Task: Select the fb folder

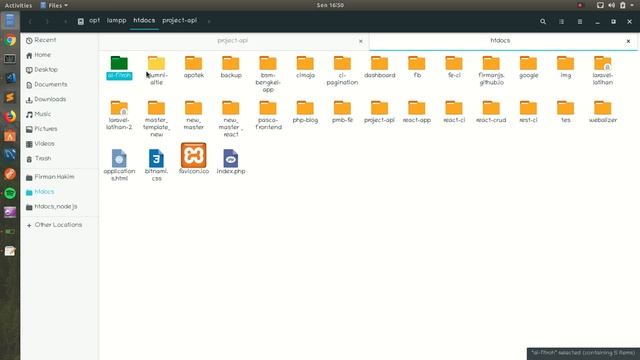Action: click(x=417, y=67)
